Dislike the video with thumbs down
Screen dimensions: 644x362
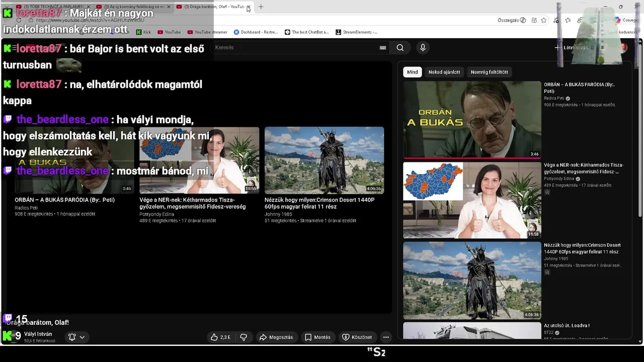(x=244, y=337)
